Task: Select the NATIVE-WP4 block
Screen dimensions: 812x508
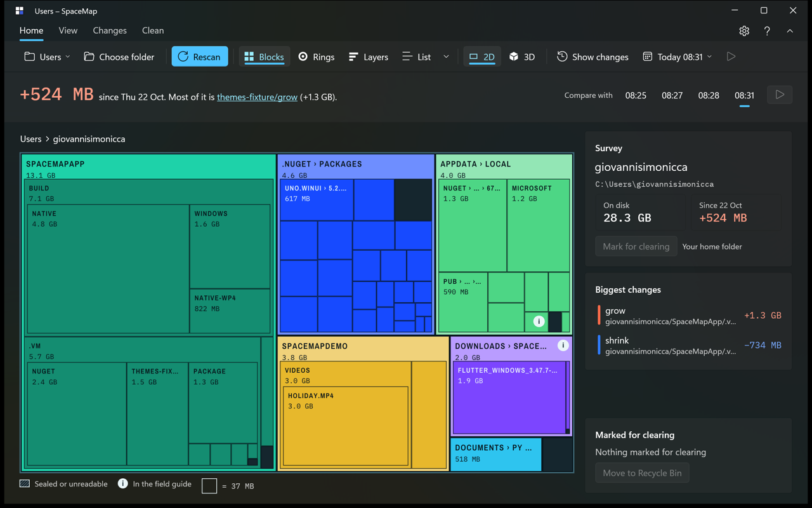Action: pos(230,311)
